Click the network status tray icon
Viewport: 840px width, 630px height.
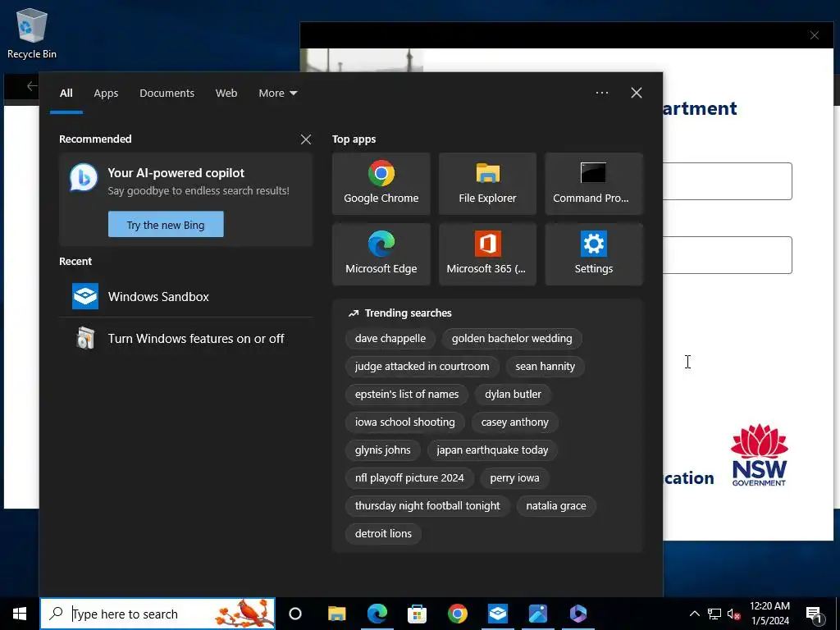point(714,614)
